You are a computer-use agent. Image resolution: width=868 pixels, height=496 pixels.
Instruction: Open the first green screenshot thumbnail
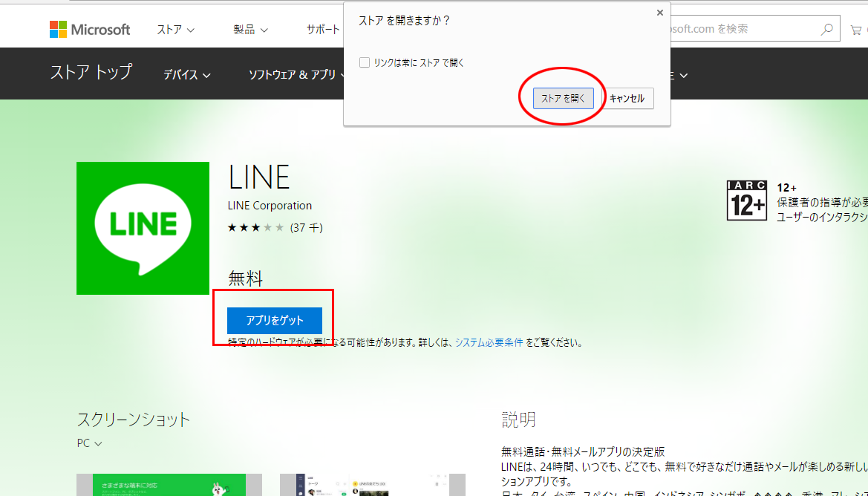point(169,485)
